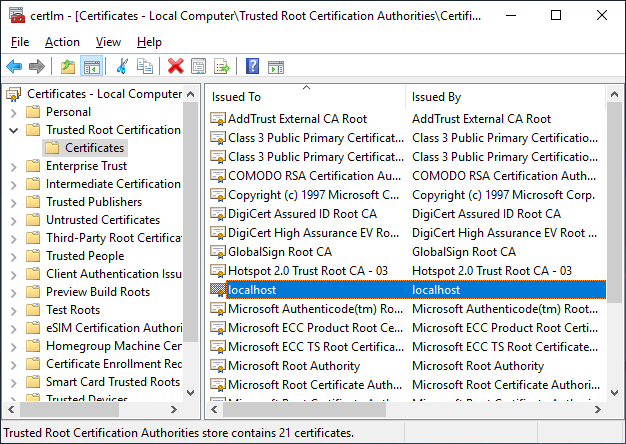Expand the Trusted People node
Image resolution: width=626 pixels, height=444 pixels.
click(x=14, y=257)
